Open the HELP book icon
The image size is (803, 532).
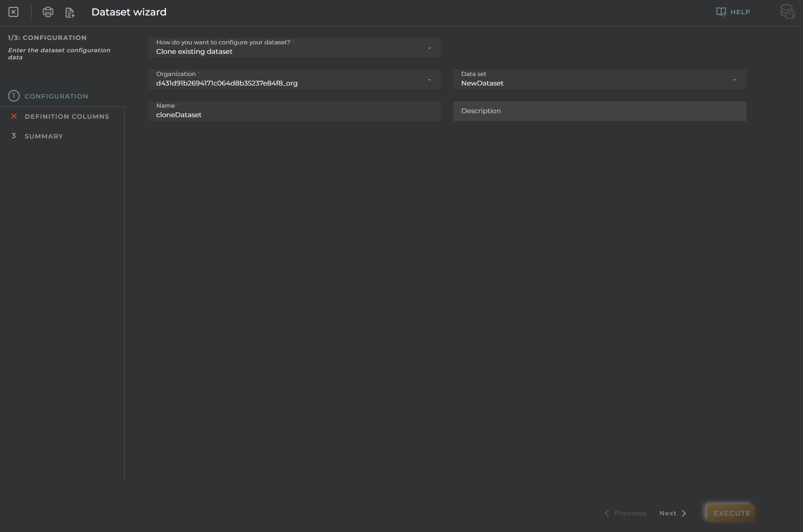(x=721, y=12)
